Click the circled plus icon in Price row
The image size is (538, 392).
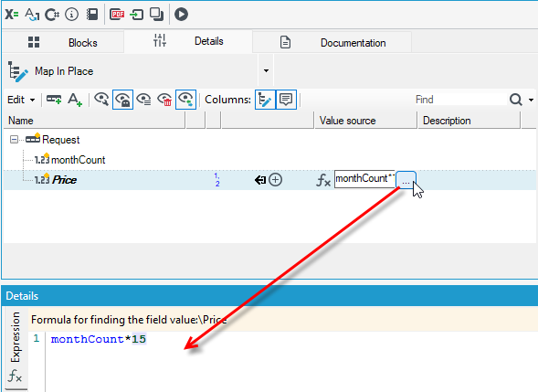tap(276, 180)
